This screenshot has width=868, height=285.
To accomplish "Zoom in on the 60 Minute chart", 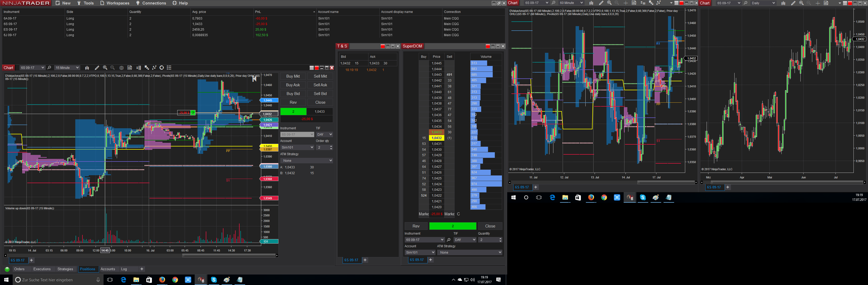I will [609, 3].
